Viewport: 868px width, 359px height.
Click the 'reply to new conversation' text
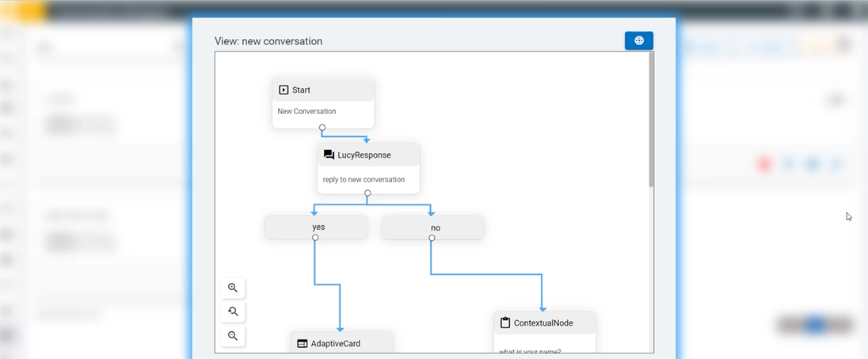tap(364, 179)
